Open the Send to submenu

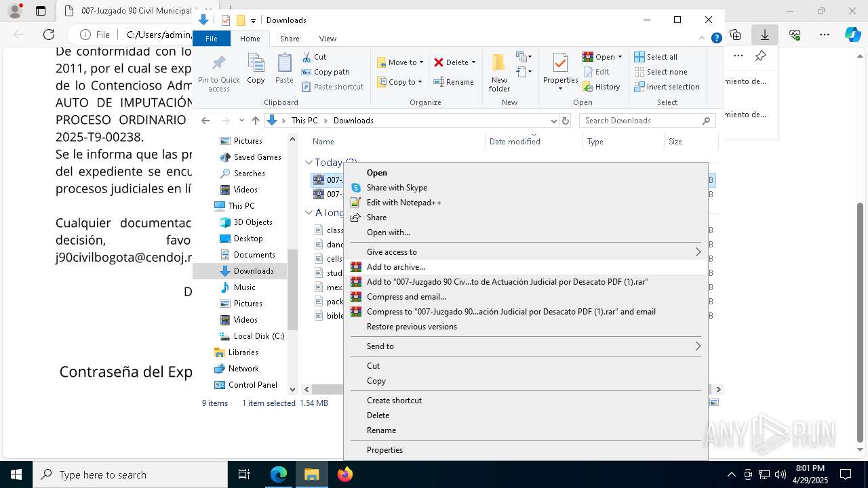pos(526,346)
